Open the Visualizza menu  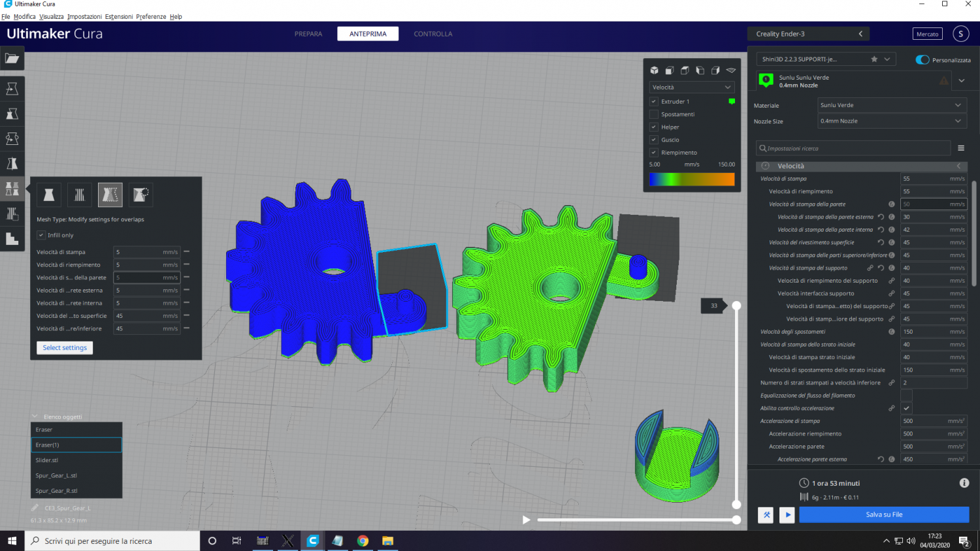[x=52, y=16]
